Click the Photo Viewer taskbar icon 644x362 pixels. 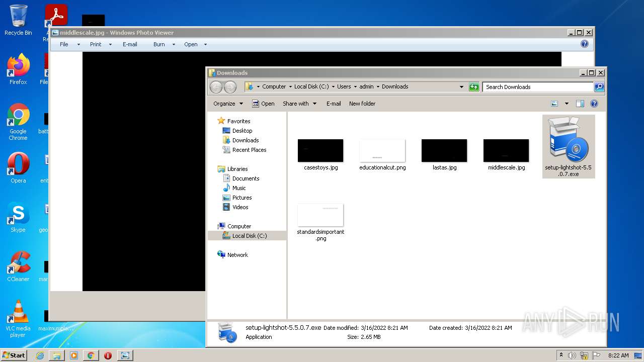point(125,355)
